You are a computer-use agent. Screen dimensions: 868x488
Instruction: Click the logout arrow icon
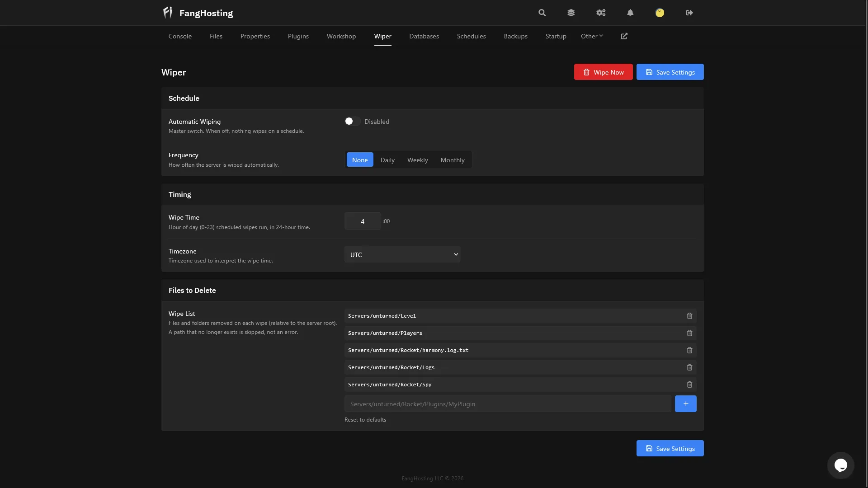point(689,13)
